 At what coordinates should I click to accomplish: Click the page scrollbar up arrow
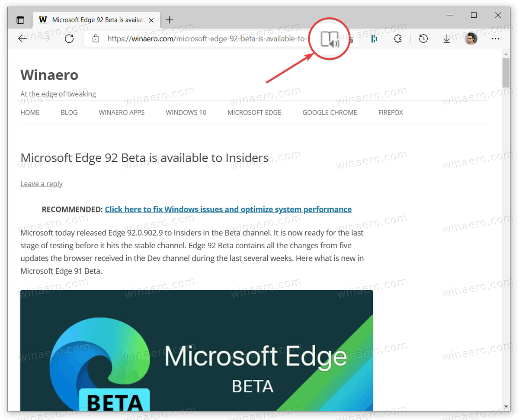[x=506, y=53]
